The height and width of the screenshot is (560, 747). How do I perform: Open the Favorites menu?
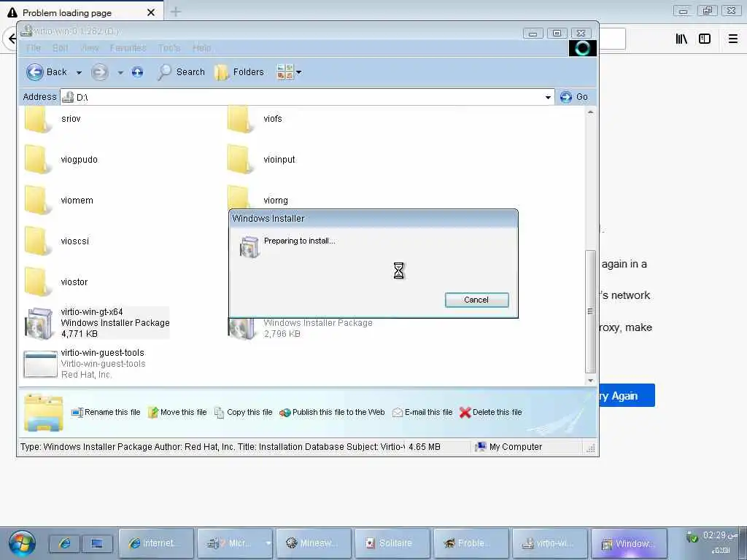pos(128,47)
